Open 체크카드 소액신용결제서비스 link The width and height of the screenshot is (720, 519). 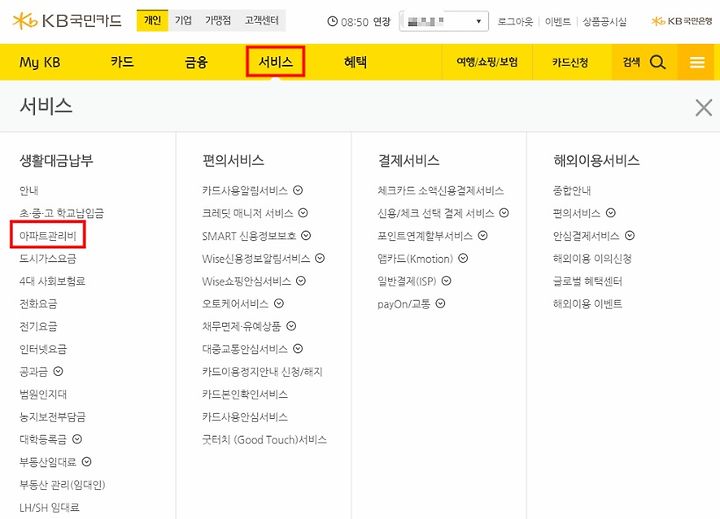[x=440, y=190]
